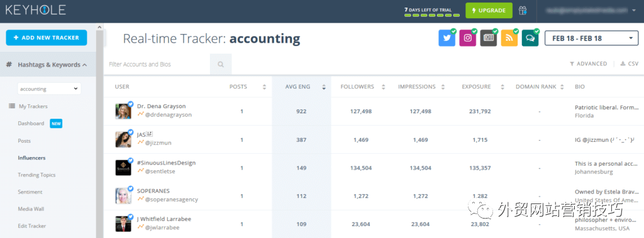Sort by IMPRESSIONS column arrows

pyautogui.click(x=443, y=87)
